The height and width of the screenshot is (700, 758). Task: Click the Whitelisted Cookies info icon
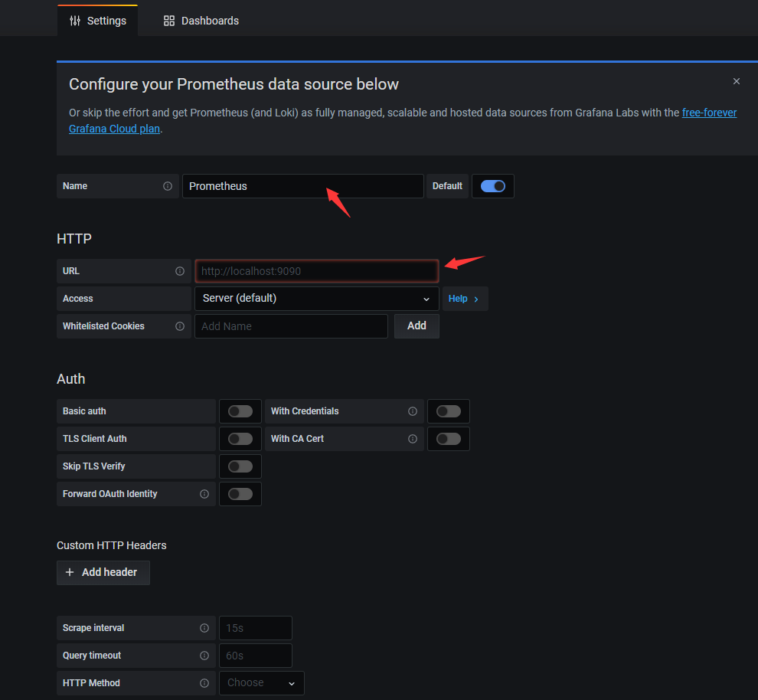pyautogui.click(x=180, y=326)
